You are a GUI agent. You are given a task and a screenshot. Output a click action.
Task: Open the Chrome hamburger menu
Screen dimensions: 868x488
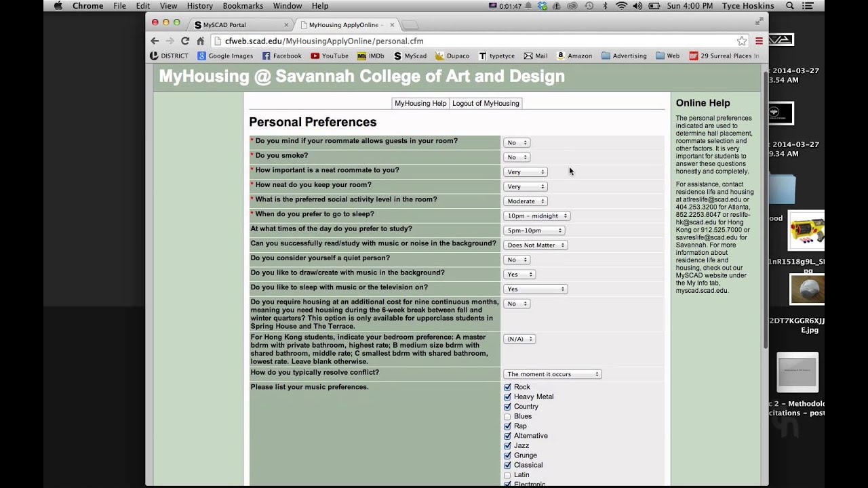(x=759, y=41)
